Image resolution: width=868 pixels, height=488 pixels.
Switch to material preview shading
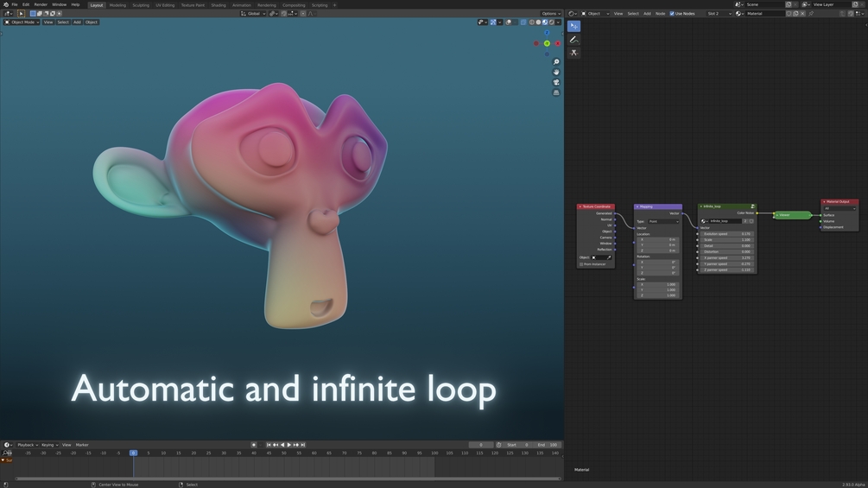pos(545,22)
